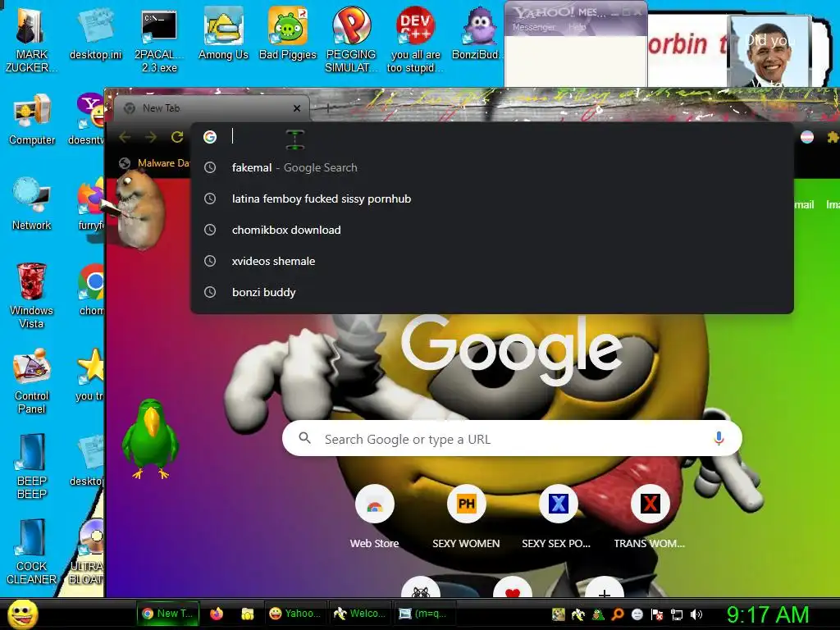The image size is (840, 630).
Task: Open the Computer desktop icon
Action: (x=32, y=120)
